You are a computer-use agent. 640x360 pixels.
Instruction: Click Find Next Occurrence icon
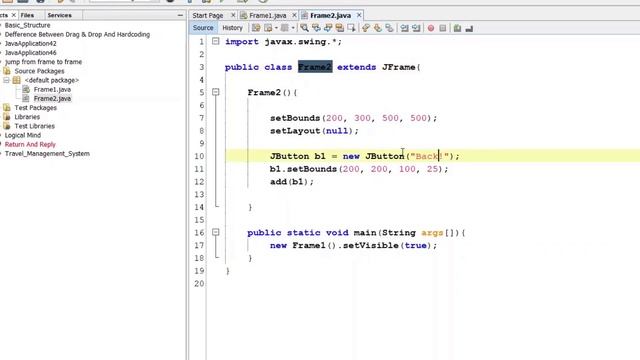point(328,28)
